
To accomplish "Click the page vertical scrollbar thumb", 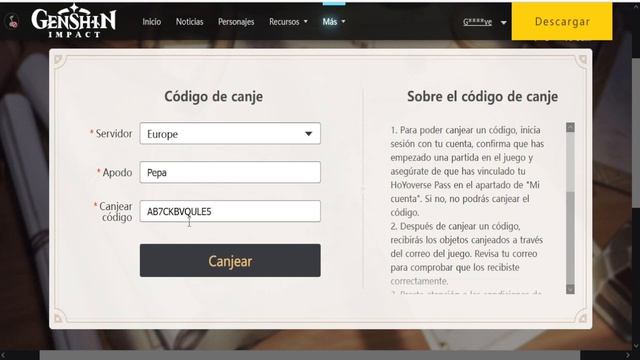I will point(636,133).
